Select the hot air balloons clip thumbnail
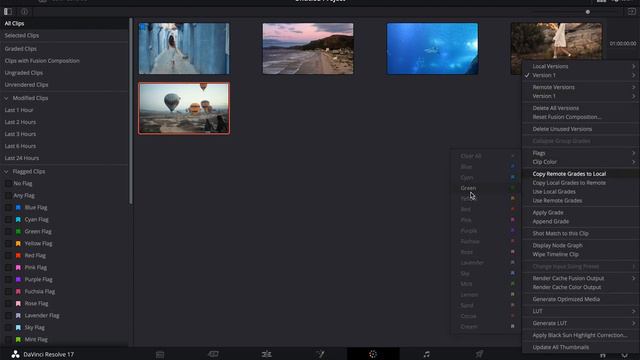 coord(184,108)
